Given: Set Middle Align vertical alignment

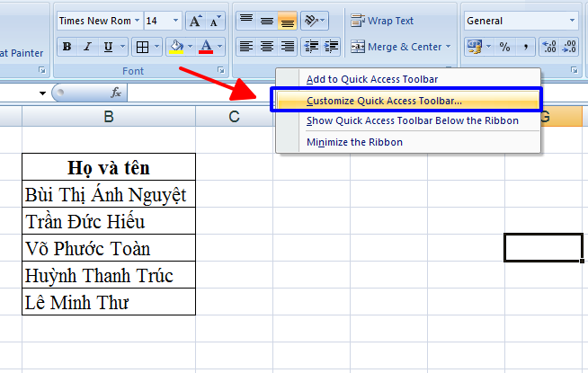Looking at the screenshot, I should pos(267,21).
